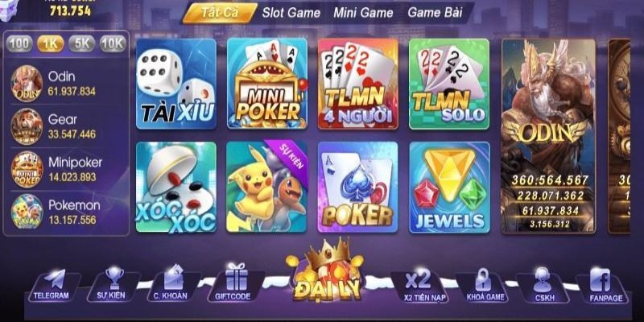Click the X2 Tiền Nạp button

pyautogui.click(x=419, y=285)
